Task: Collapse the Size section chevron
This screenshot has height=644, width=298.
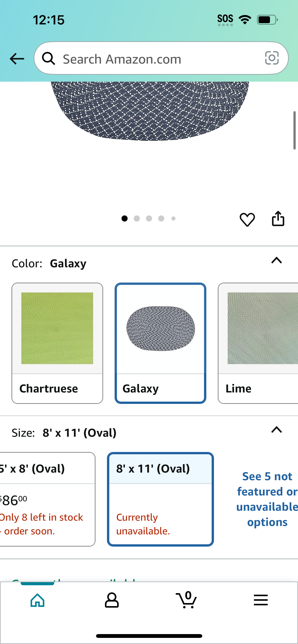Action: (x=277, y=430)
